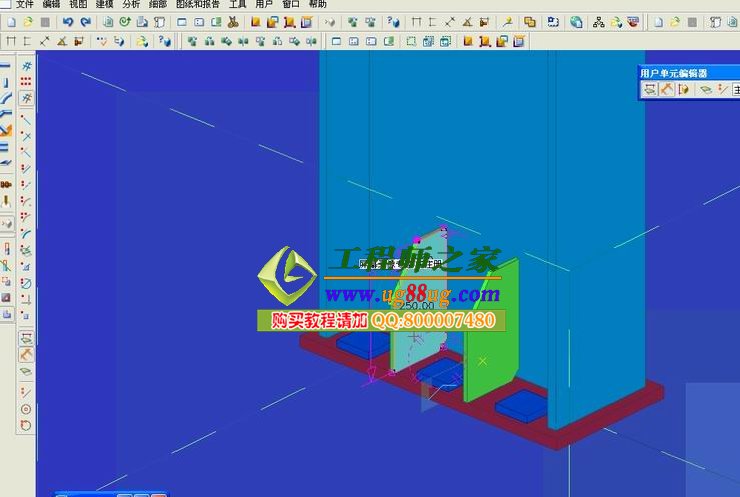
Task: Toggle the pressed hammer icon in left vertical toolbar
Action: coord(26,354)
